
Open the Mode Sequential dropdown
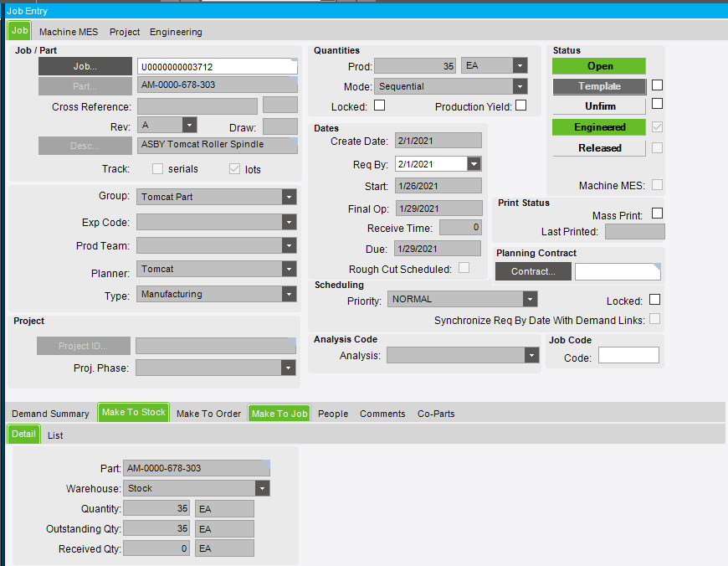tap(520, 86)
